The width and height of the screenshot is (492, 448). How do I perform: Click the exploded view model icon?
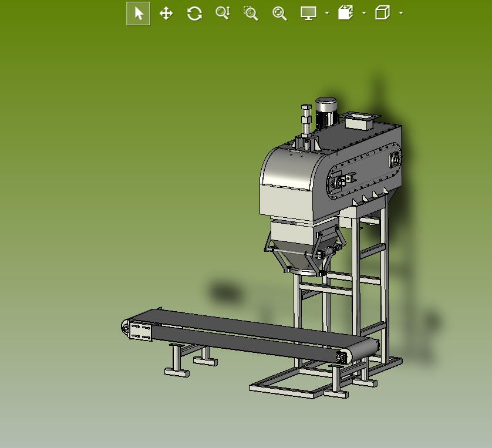click(345, 13)
